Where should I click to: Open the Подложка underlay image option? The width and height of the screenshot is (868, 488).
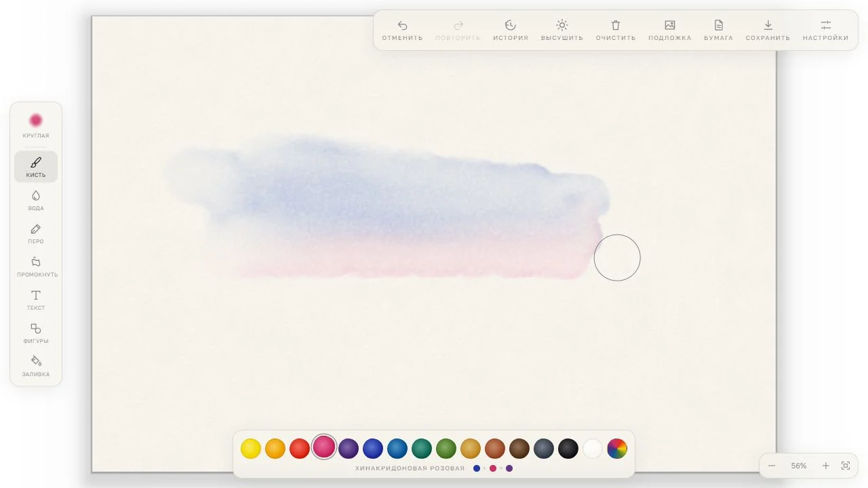[x=670, y=30]
